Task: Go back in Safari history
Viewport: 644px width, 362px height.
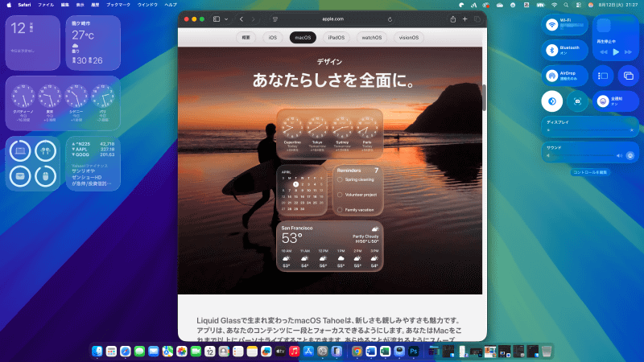Action: (x=242, y=19)
